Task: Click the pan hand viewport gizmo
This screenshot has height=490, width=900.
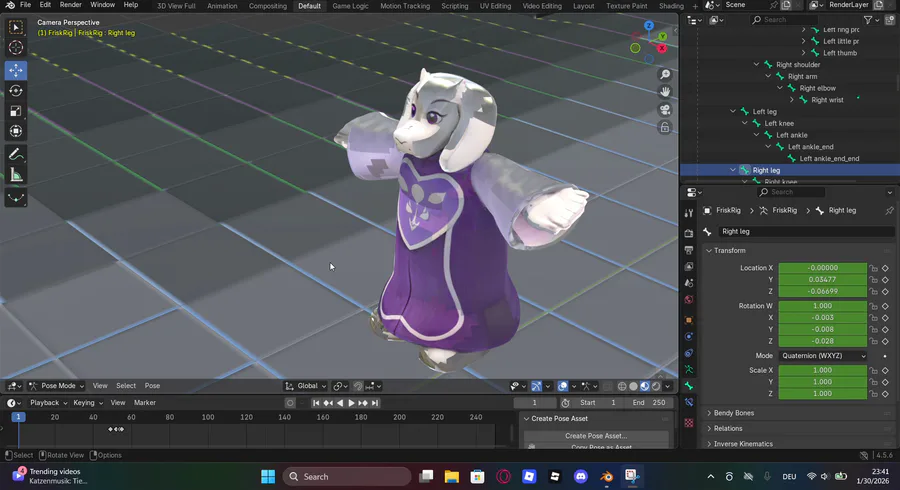Action: [x=665, y=92]
